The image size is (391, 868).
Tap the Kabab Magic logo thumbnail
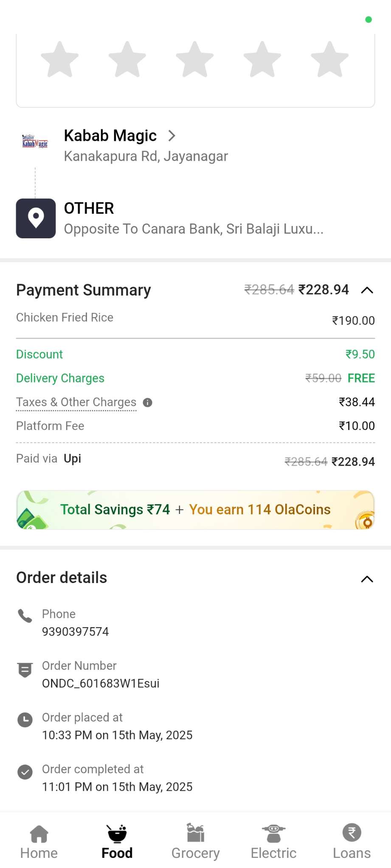click(x=35, y=141)
